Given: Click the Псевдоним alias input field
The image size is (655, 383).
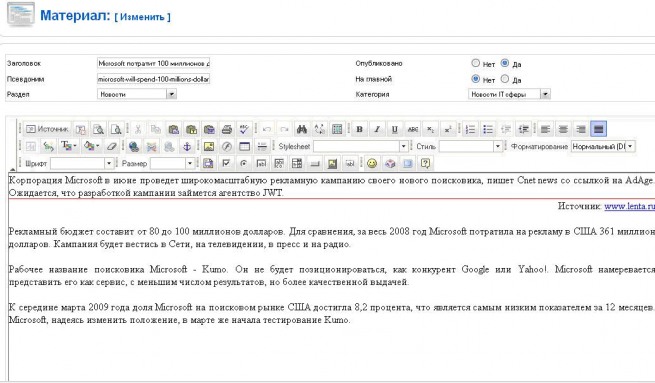Looking at the screenshot, I should 153,79.
